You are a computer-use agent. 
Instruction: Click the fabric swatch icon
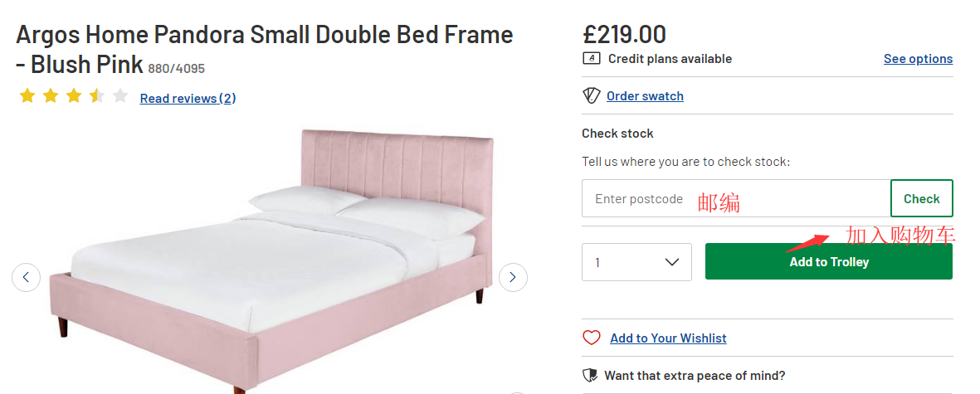(591, 95)
